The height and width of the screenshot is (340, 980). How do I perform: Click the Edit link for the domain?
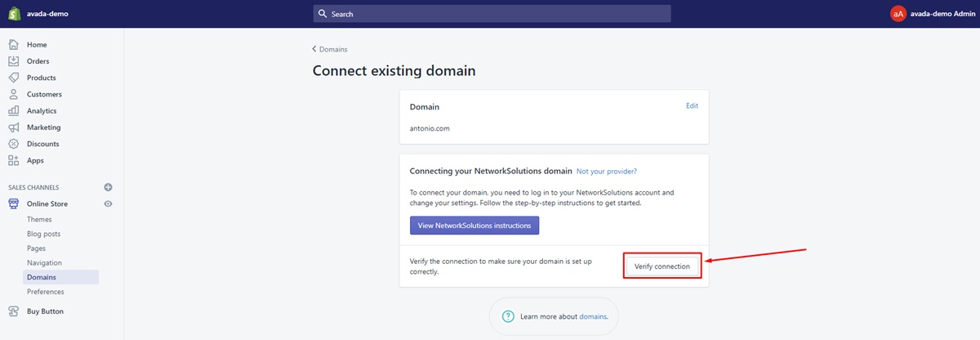coord(692,105)
